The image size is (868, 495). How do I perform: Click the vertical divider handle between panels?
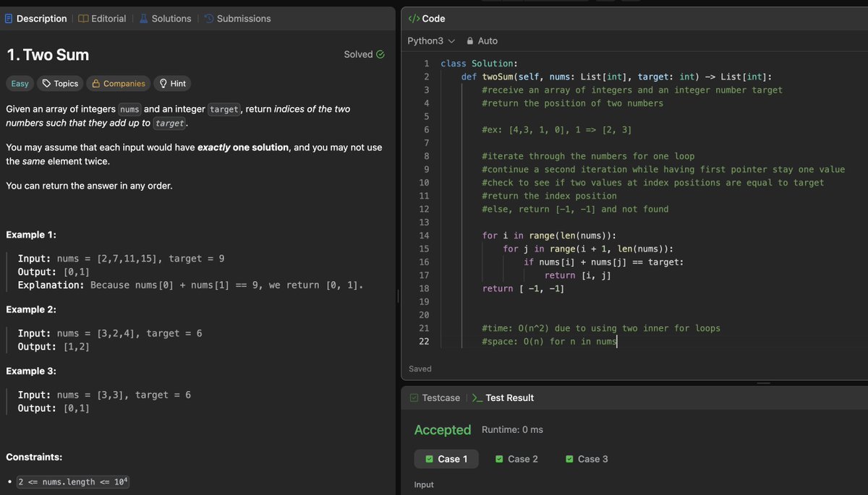point(398,296)
